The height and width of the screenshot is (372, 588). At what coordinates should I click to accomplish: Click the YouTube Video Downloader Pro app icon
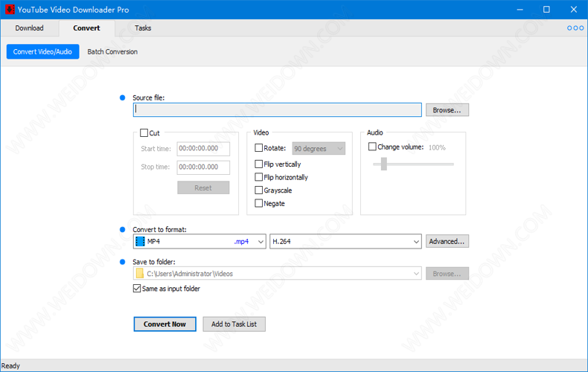coord(10,10)
